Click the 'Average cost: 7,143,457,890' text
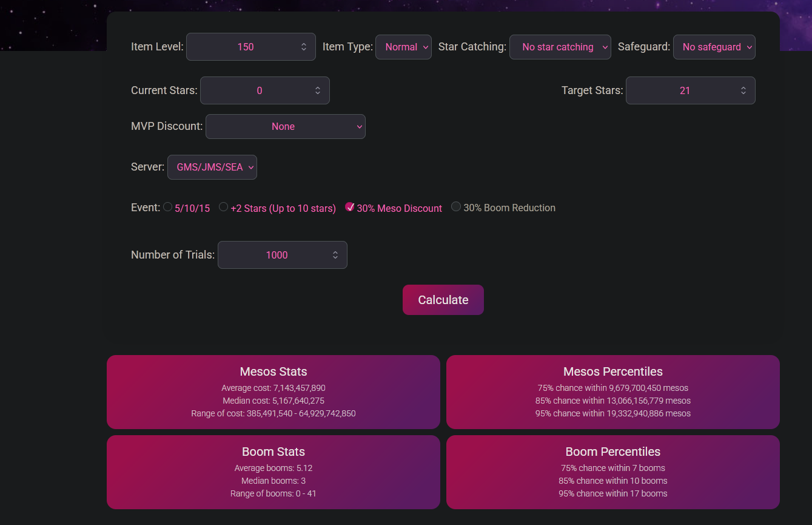Image resolution: width=812 pixels, height=525 pixels. click(273, 388)
